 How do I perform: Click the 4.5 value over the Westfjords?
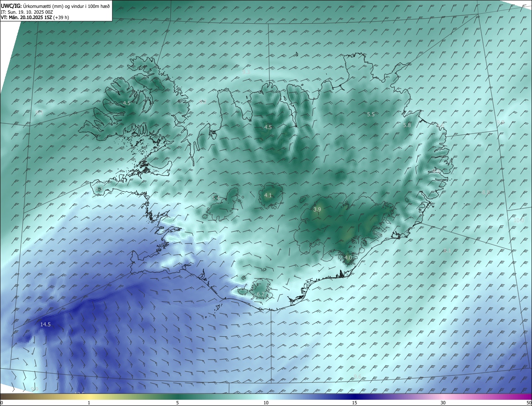pyautogui.click(x=127, y=103)
